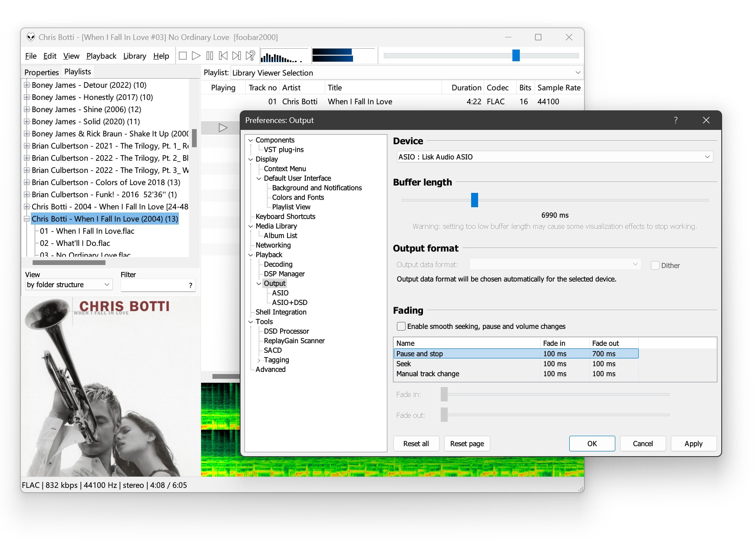Click the Play button in toolbar
This screenshot has width=756, height=540.
pos(196,56)
